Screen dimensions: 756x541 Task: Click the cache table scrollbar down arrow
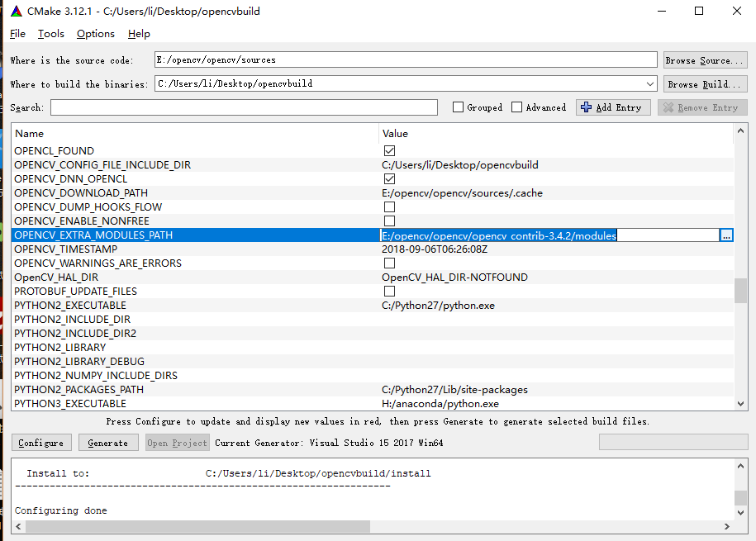click(x=740, y=404)
